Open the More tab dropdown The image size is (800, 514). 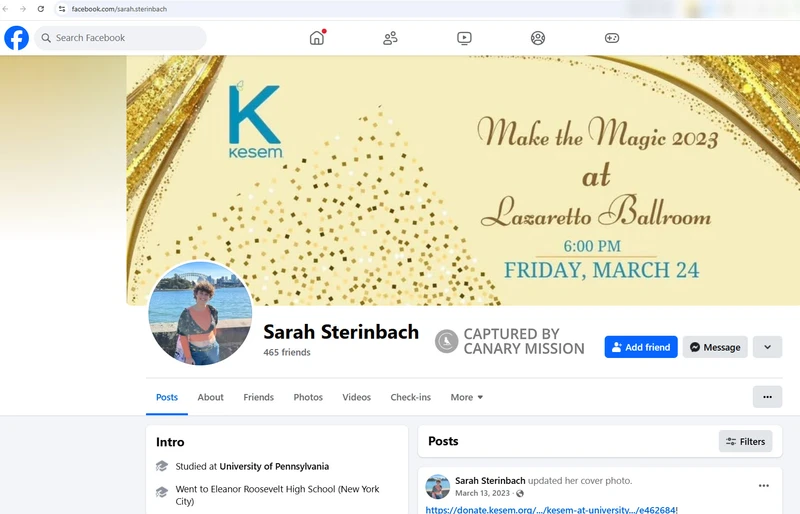point(466,397)
